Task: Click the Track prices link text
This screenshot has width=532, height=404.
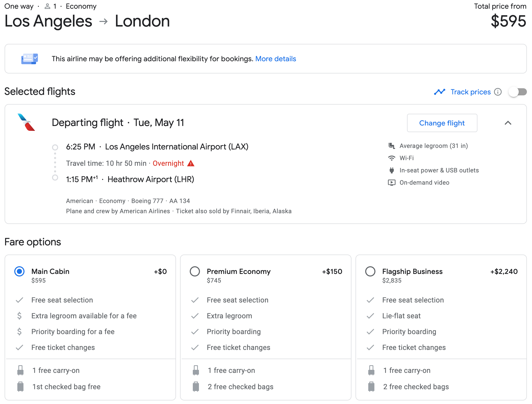Action: pos(471,92)
